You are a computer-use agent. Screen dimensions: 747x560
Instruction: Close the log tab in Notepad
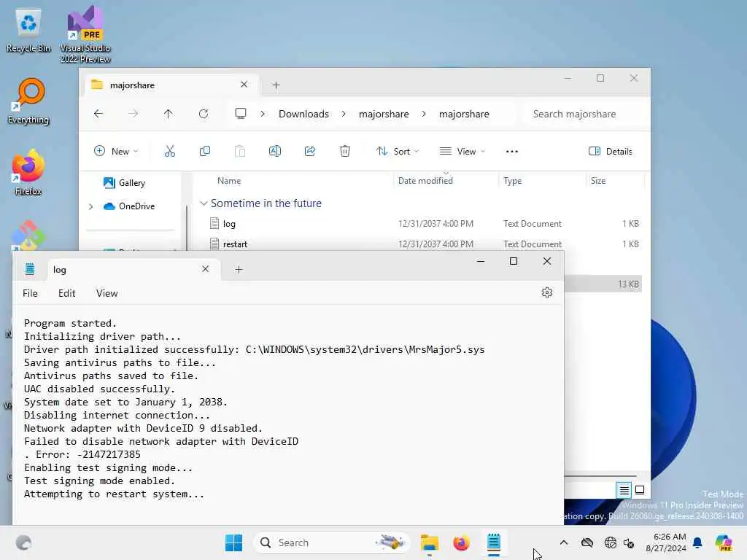pyautogui.click(x=205, y=269)
